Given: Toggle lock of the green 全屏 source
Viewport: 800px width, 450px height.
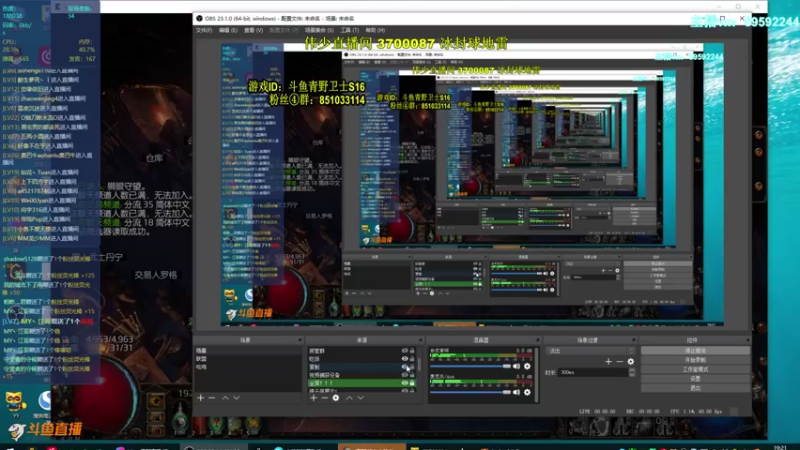Looking at the screenshot, I should point(412,383).
